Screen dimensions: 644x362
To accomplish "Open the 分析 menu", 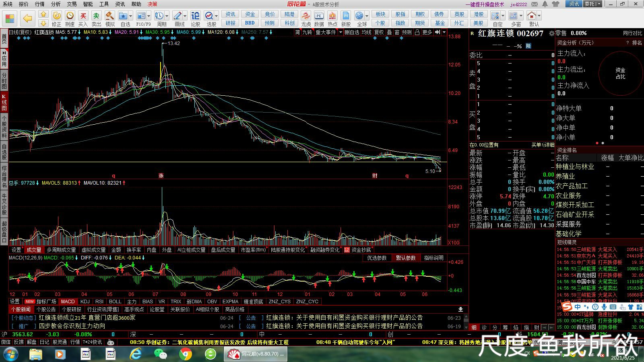I will [x=56, y=4].
